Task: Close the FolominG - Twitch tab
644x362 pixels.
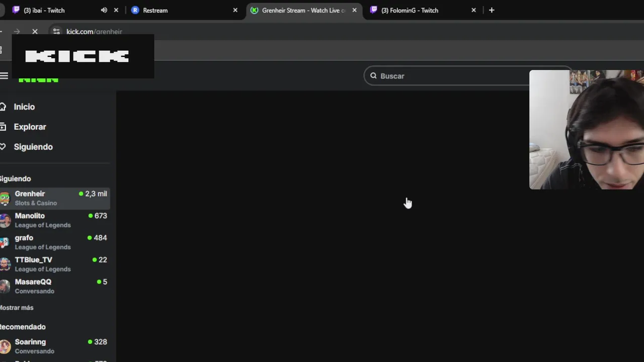Action: pos(473,10)
